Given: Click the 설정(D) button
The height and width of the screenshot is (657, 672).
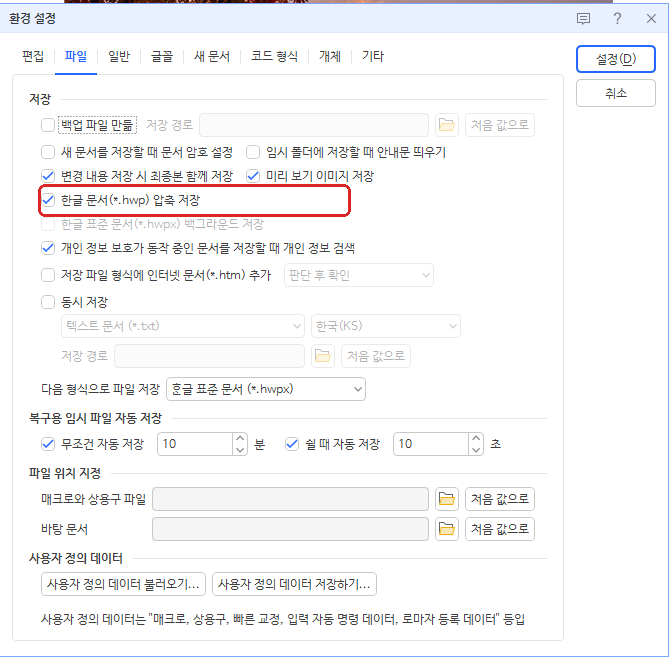Looking at the screenshot, I should (616, 59).
